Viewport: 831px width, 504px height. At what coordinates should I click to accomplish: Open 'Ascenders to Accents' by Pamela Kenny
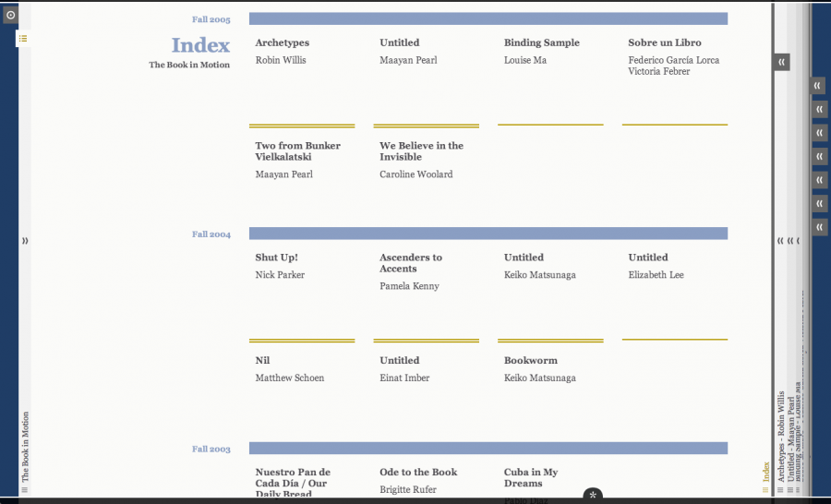tap(410, 263)
